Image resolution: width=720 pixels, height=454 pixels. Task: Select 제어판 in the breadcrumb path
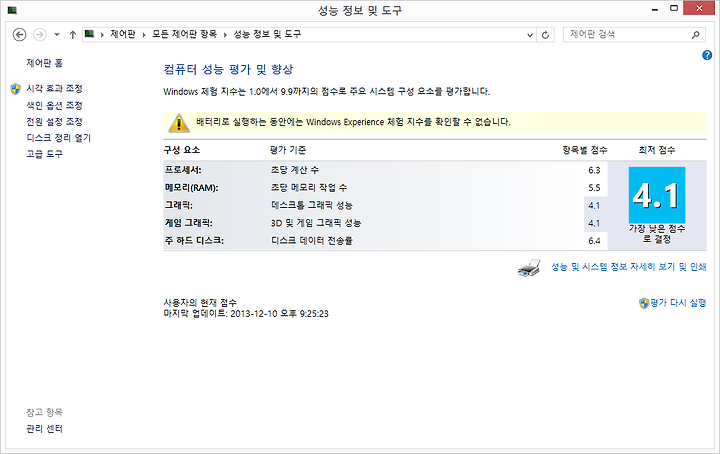click(123, 34)
